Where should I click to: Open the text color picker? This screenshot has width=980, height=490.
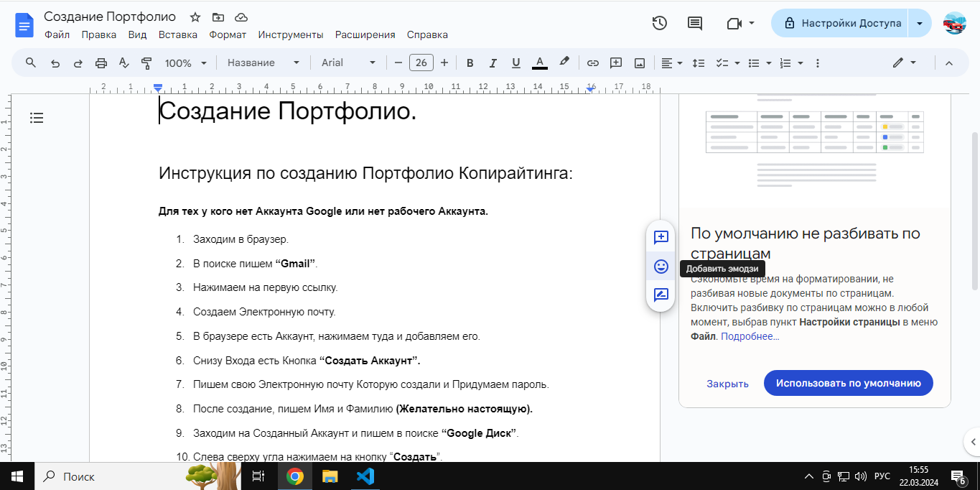[x=540, y=63]
